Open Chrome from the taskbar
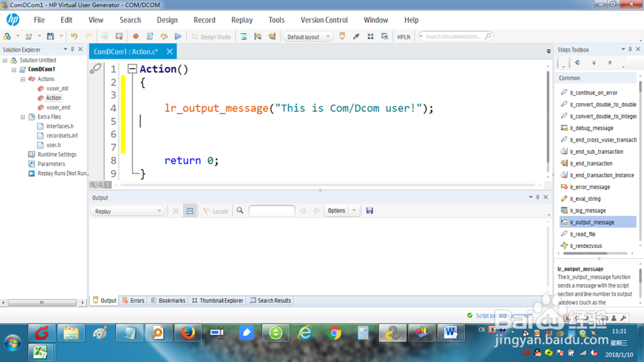Viewport: 644px width, 362px height. [334, 333]
